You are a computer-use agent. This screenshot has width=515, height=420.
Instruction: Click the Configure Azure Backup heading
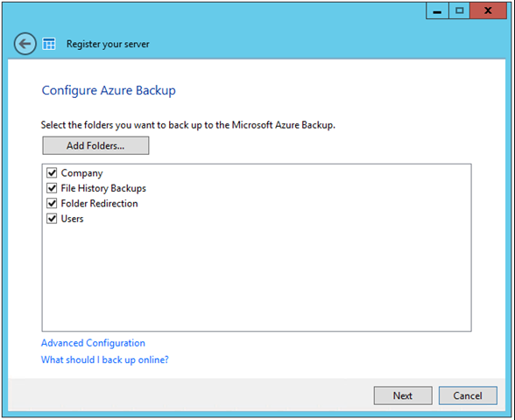[x=109, y=91]
